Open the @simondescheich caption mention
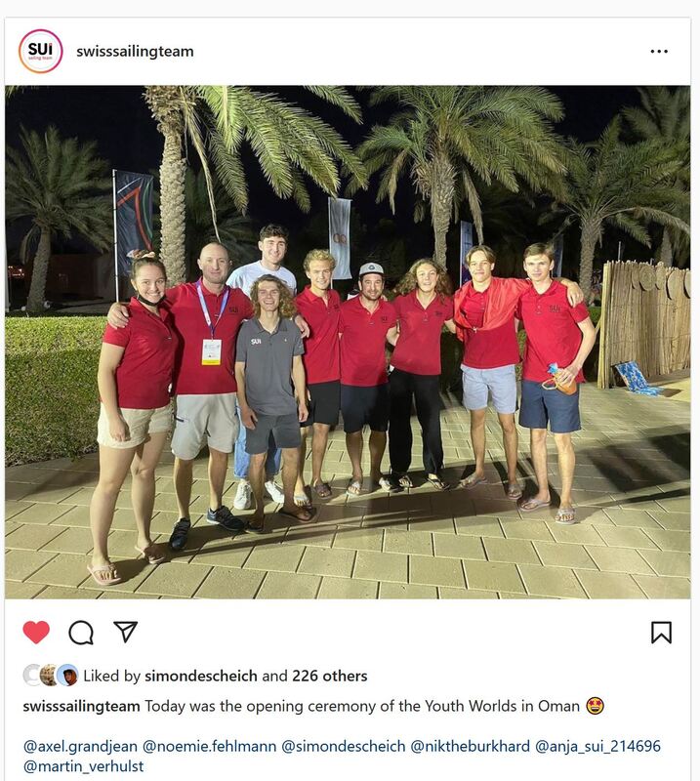Viewport: 700px width, 781px height. [344, 746]
